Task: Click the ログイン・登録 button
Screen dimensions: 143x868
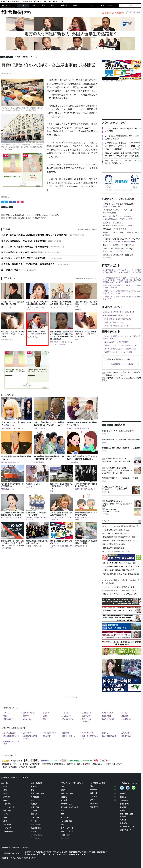Action: coord(134,13)
